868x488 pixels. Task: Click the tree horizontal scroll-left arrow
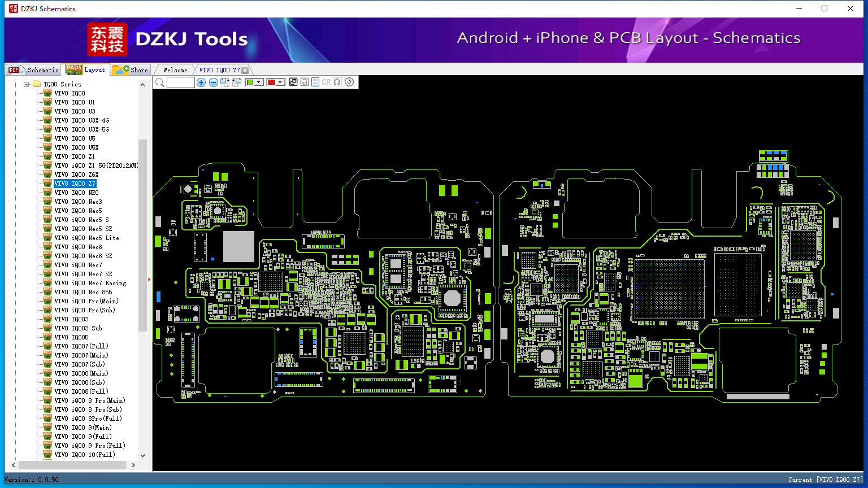[14, 465]
